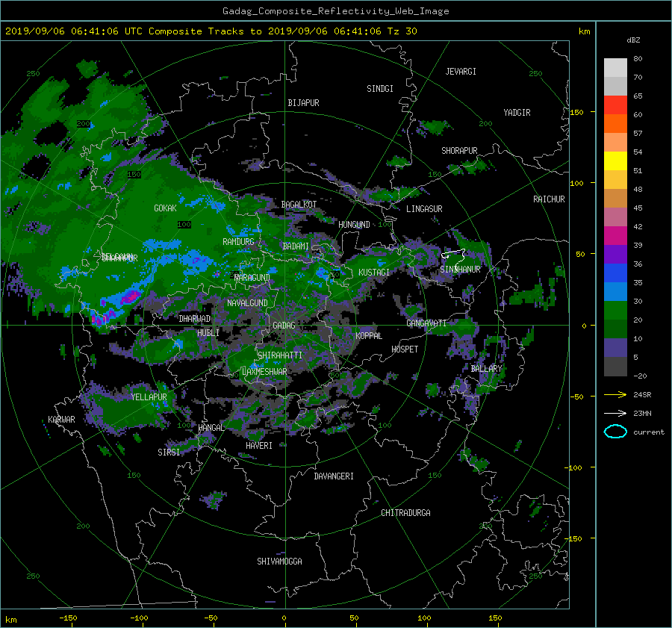Click the NARAGUND city label
The image size is (672, 628).
252,278
